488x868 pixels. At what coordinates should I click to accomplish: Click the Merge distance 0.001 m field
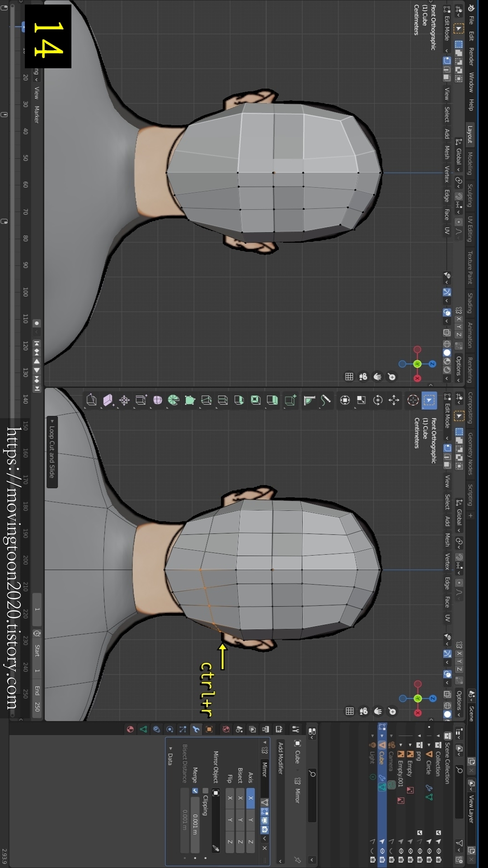tap(195, 825)
